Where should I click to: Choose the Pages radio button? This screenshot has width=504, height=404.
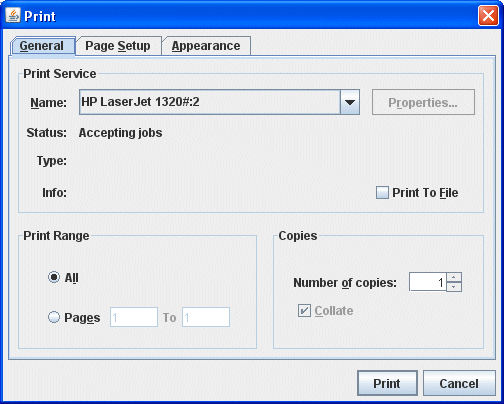(54, 317)
